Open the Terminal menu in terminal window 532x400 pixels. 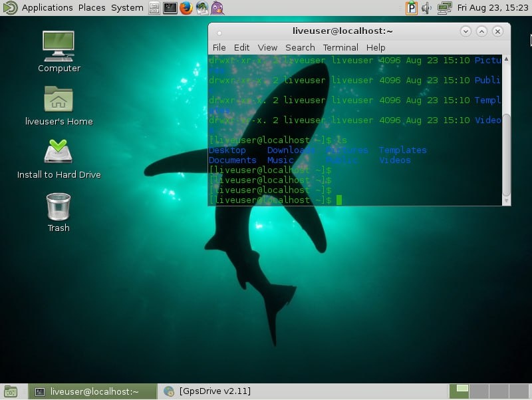click(340, 47)
